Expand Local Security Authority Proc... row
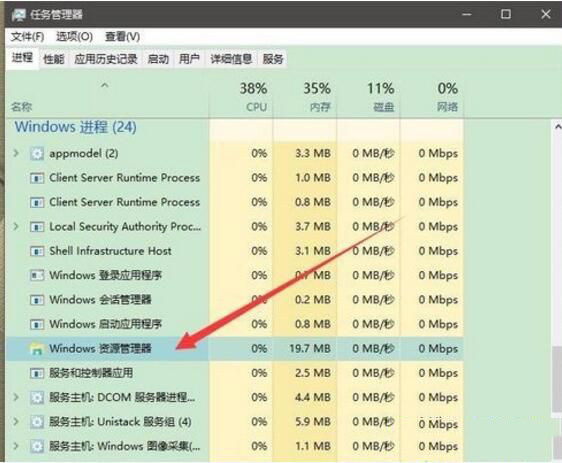This screenshot has height=463, width=562. click(x=16, y=226)
